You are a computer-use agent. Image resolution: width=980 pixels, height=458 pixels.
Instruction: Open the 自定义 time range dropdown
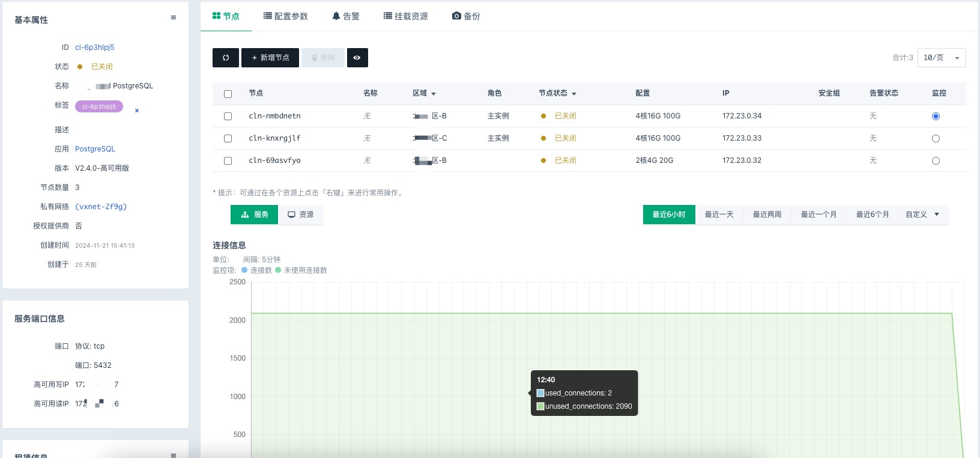point(922,215)
